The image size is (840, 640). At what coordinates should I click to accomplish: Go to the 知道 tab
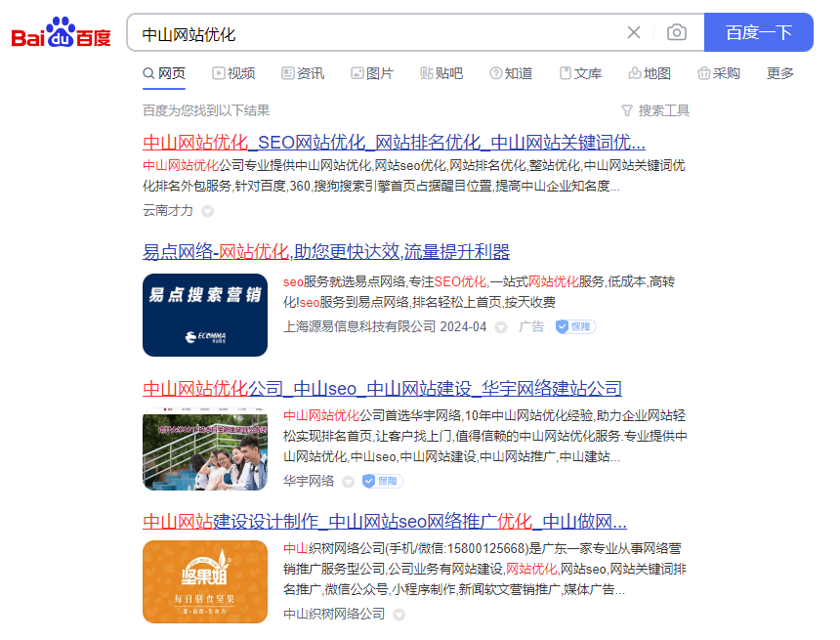[x=511, y=73]
